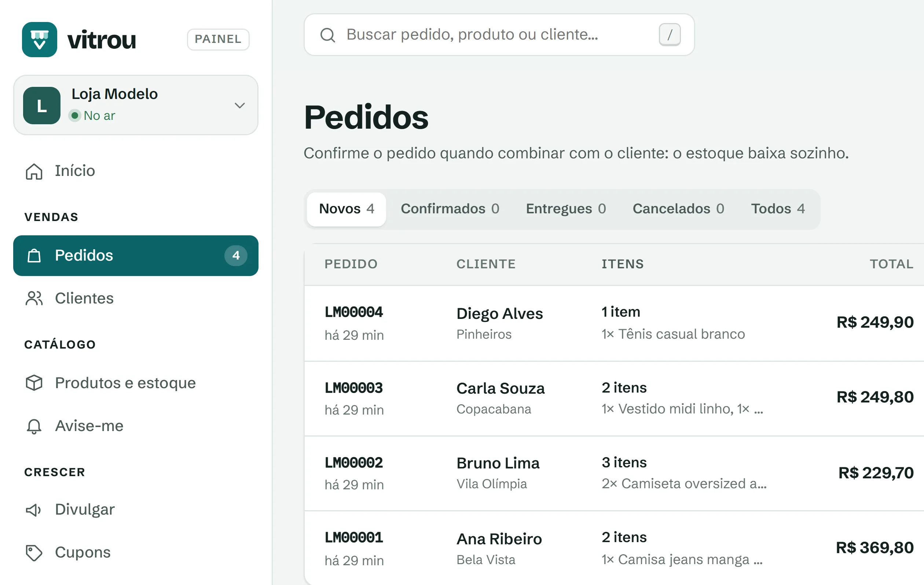Show the Todos tab

pos(778,209)
